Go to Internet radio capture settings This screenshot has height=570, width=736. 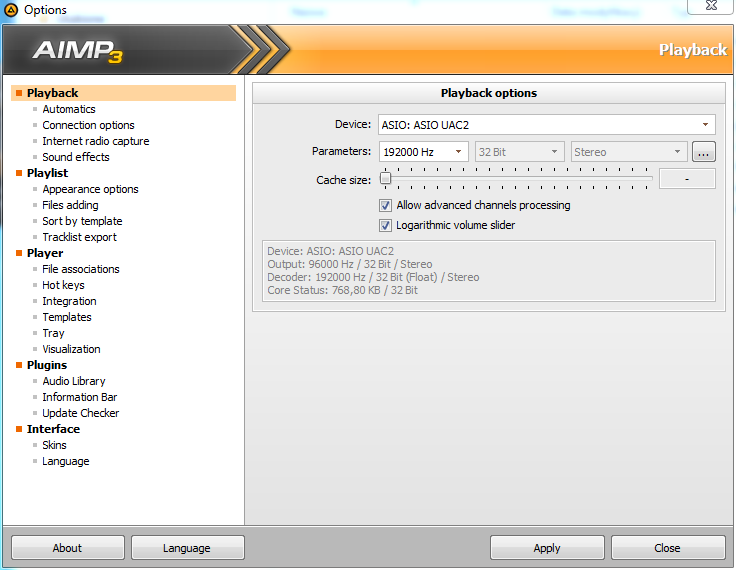click(x=96, y=141)
